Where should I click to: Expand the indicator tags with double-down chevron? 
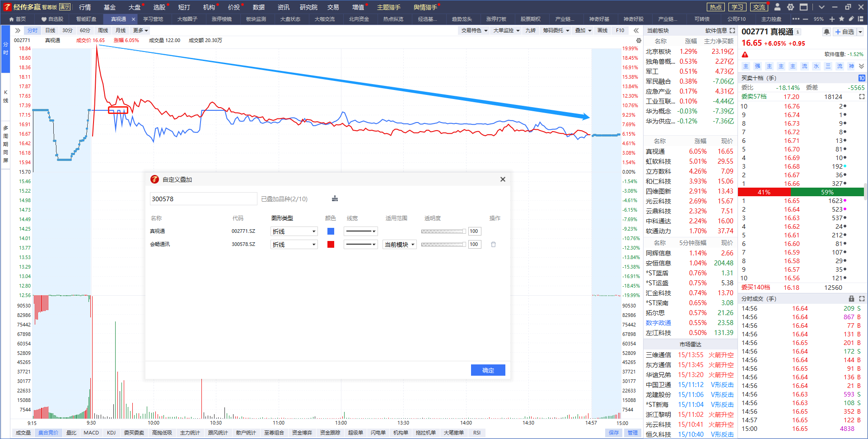862,66
